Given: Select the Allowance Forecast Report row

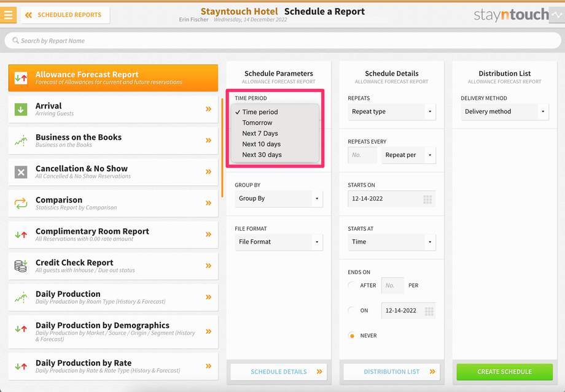Looking at the screenshot, I should pyautogui.click(x=113, y=78).
